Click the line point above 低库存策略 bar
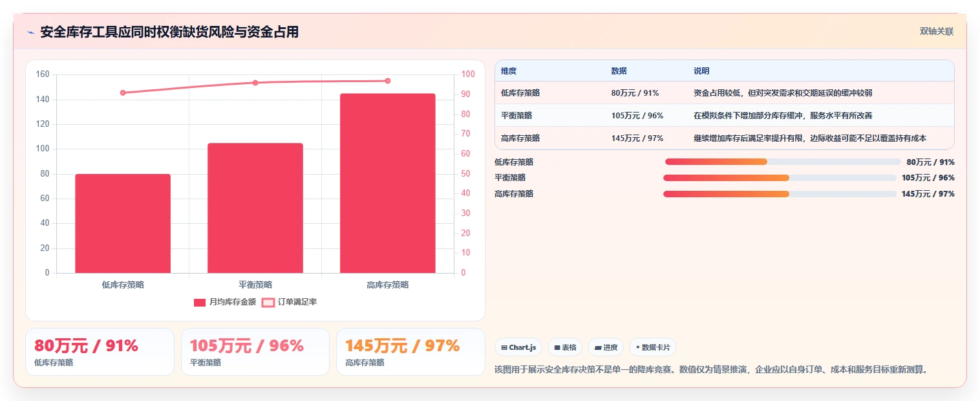 123,92
